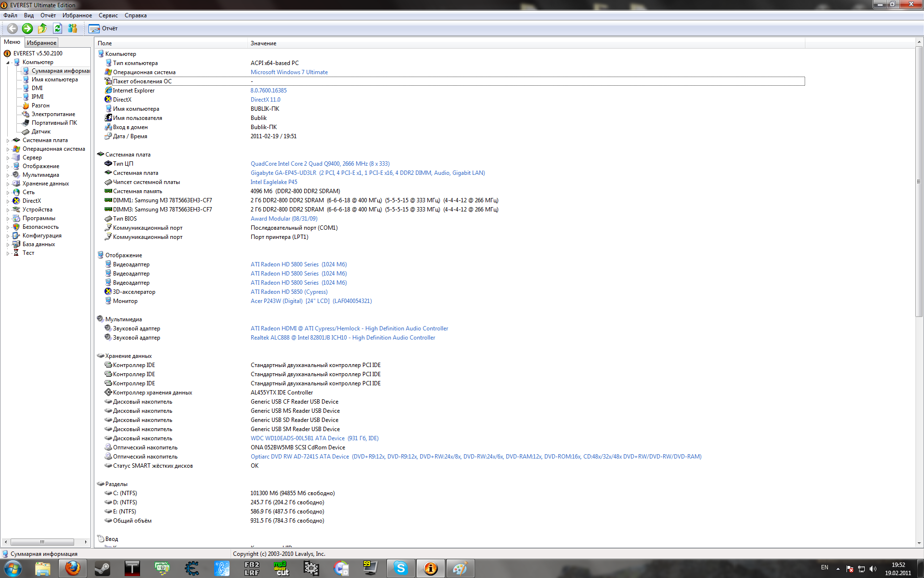
Task: Click the vertical scrollbar in details pane
Action: (919, 182)
